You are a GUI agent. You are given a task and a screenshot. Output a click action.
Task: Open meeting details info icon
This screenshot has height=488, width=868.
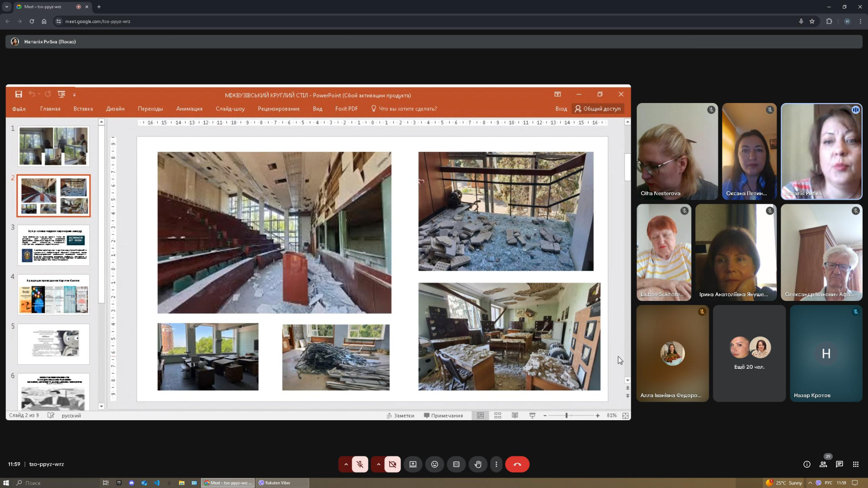tap(807, 464)
